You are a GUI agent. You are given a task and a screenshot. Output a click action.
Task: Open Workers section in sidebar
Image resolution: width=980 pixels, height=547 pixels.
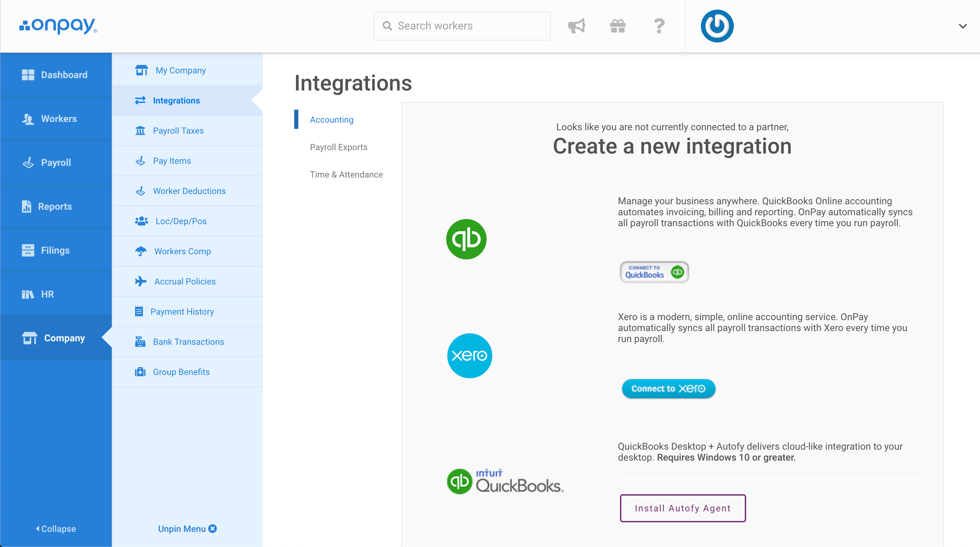pos(56,119)
